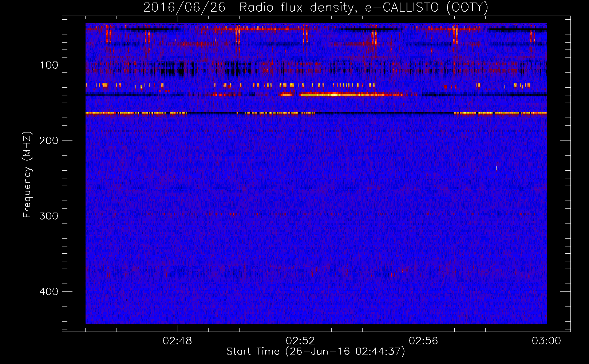589x364 pixels.
Task: Click the 300 frequency tick label
Action: click(x=49, y=216)
